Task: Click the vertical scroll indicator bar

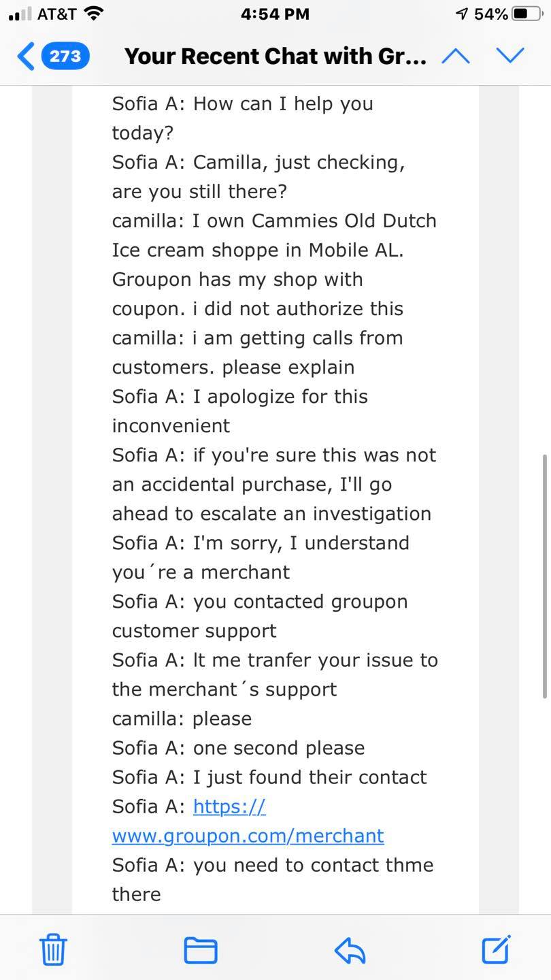Action: coord(544,576)
